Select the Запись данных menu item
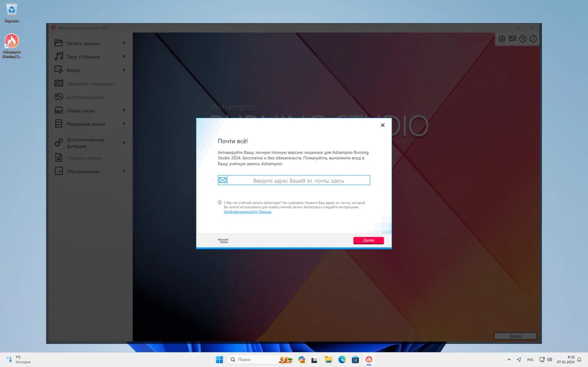Image resolution: width=588 pixels, height=367 pixels. pos(91,43)
